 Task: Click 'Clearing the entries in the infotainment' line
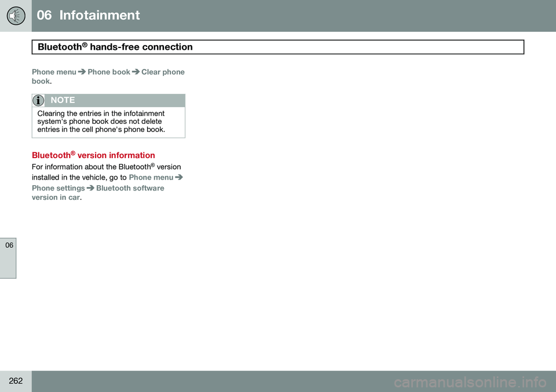coord(101,113)
